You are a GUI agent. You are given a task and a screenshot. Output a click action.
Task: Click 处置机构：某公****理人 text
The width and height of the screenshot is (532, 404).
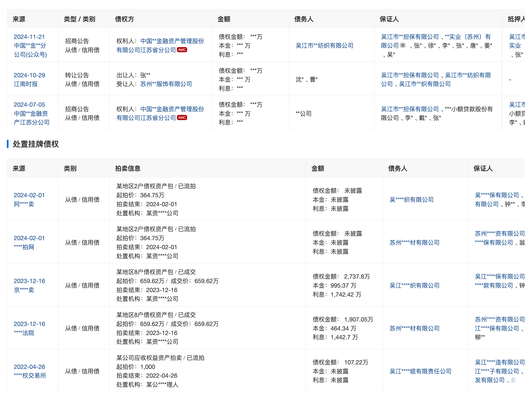point(147,385)
